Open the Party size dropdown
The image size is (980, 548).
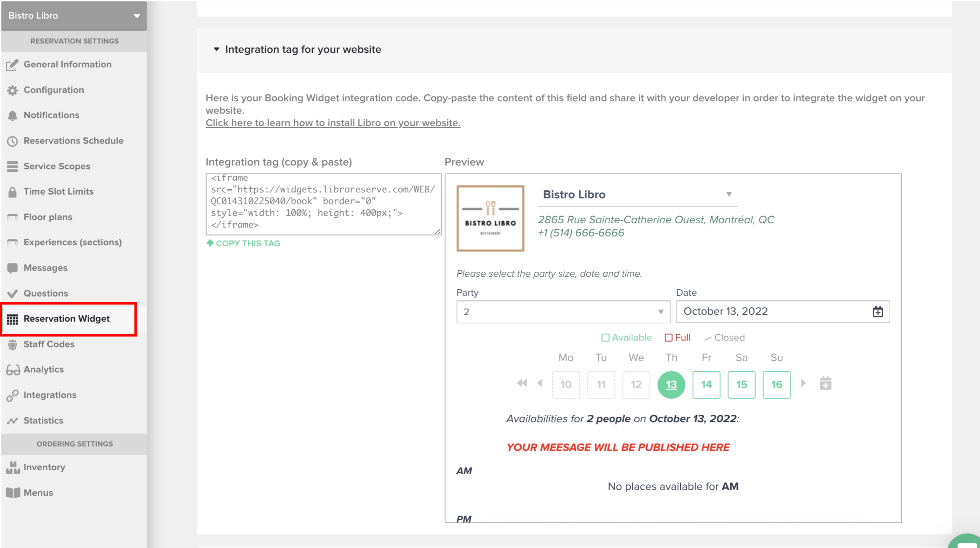(x=563, y=312)
